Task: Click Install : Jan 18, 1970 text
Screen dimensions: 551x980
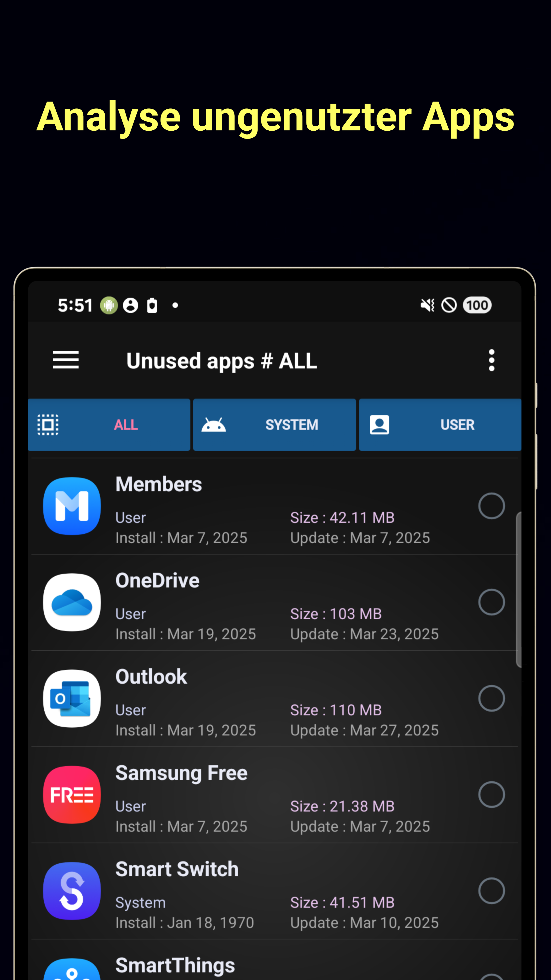Action: (x=184, y=923)
